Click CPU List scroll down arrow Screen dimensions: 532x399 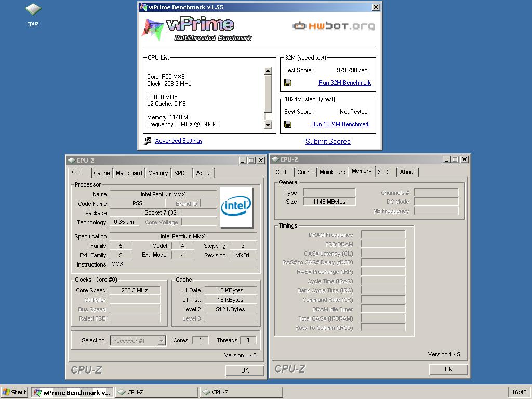point(268,125)
